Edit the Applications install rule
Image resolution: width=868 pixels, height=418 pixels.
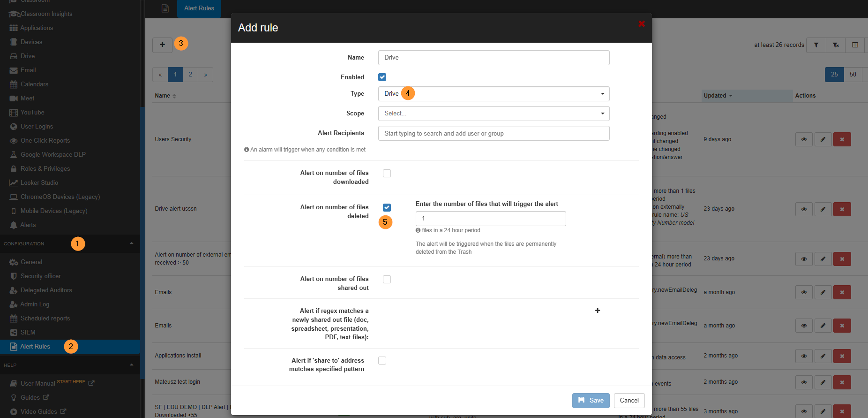click(823, 356)
